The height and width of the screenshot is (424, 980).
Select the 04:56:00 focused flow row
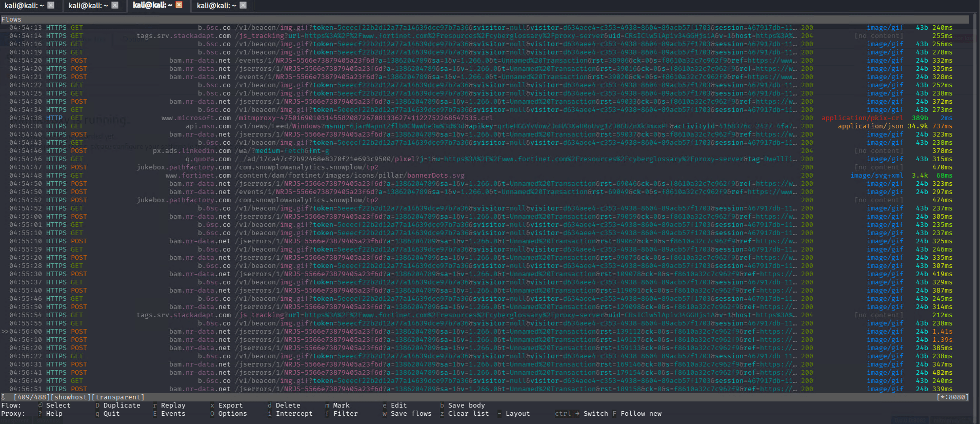pos(485,332)
